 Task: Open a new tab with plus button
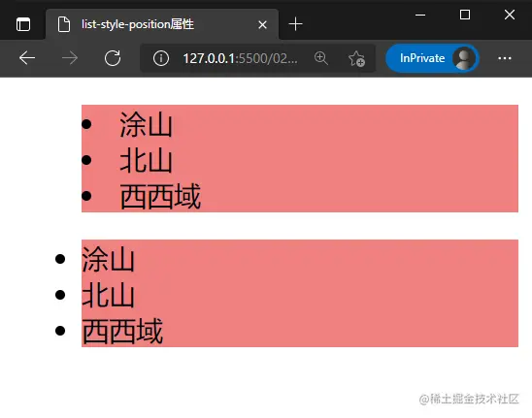tap(295, 24)
